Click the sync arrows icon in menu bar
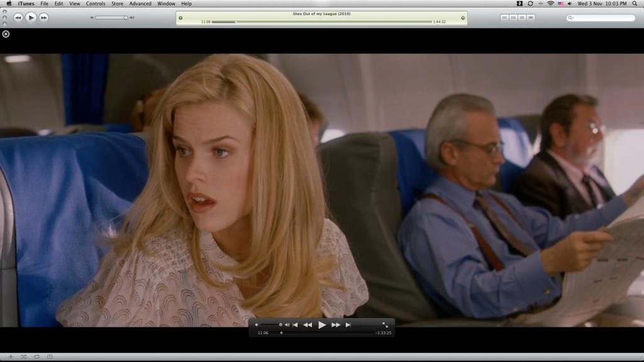This screenshot has width=644, height=362. click(x=530, y=4)
